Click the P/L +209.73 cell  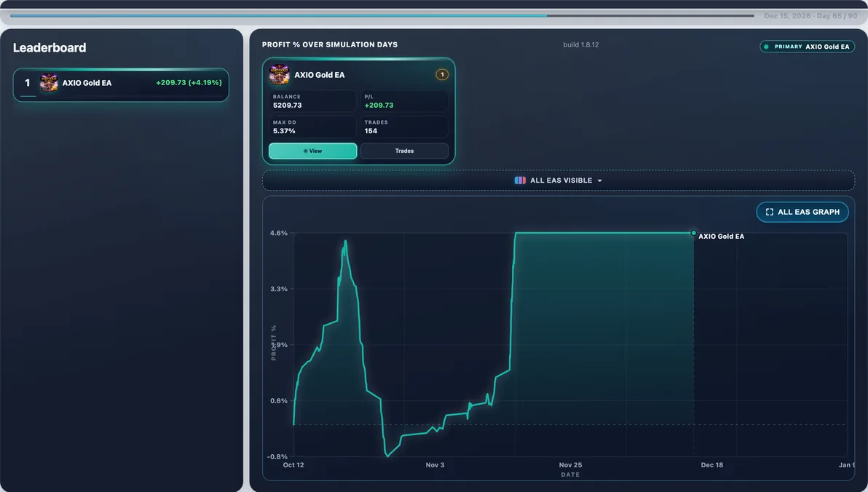[x=405, y=101]
